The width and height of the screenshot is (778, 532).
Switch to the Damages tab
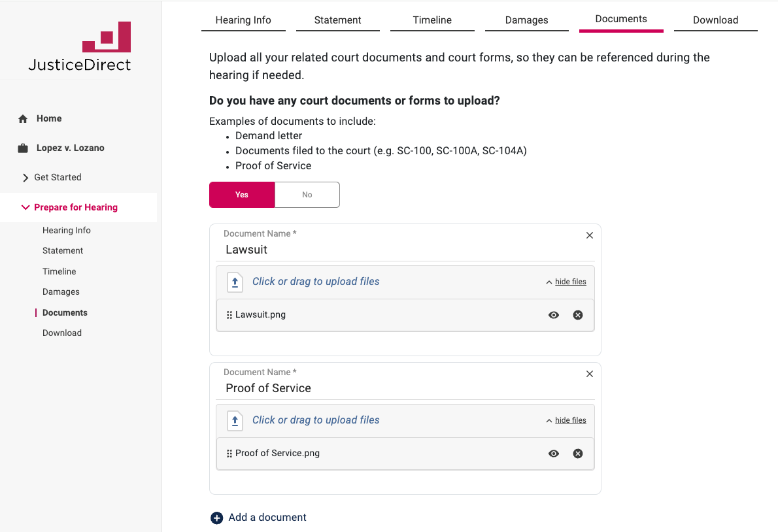[526, 20]
